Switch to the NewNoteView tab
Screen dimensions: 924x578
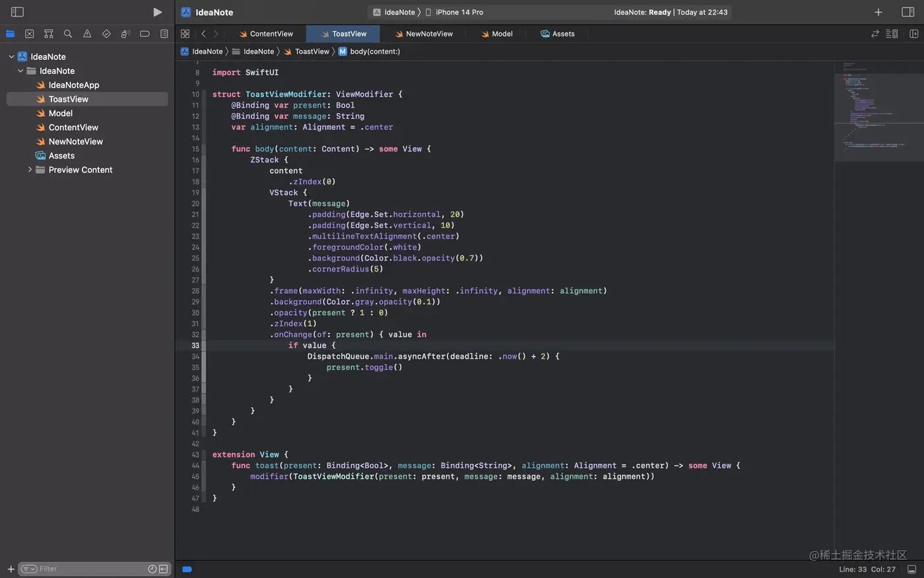tap(424, 34)
